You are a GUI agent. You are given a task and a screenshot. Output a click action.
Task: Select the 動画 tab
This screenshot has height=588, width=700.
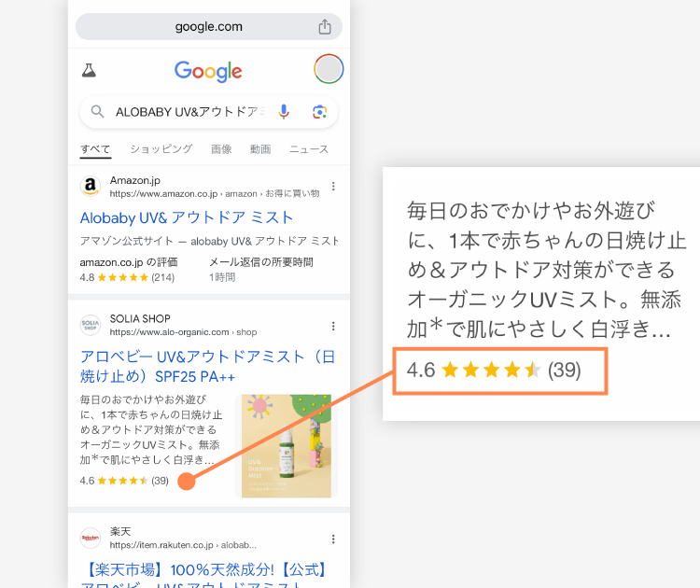(260, 149)
